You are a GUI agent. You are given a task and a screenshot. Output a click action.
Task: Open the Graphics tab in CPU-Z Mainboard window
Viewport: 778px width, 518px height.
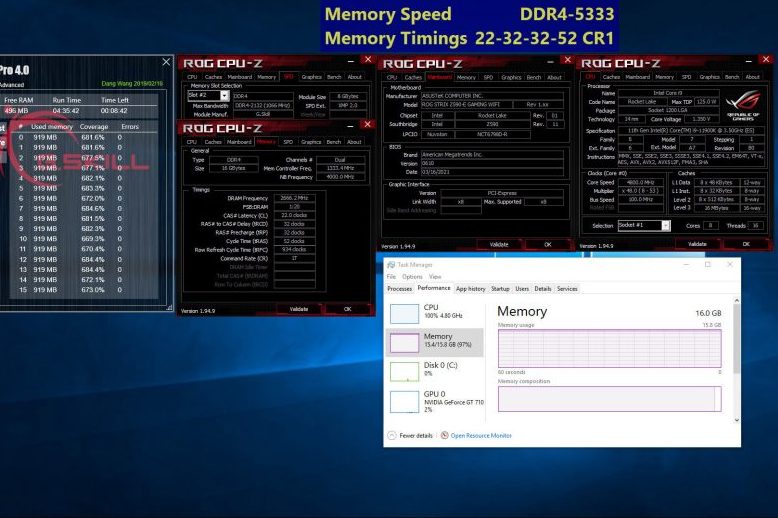(511, 77)
